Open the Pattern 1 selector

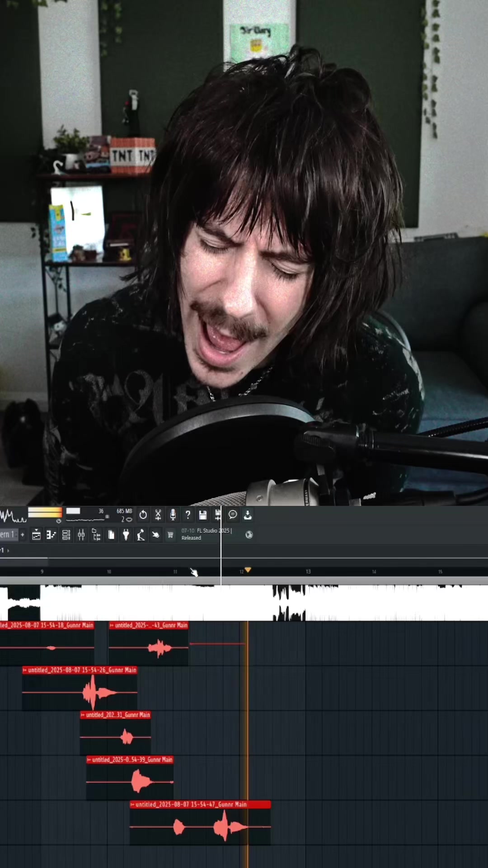(x=8, y=535)
